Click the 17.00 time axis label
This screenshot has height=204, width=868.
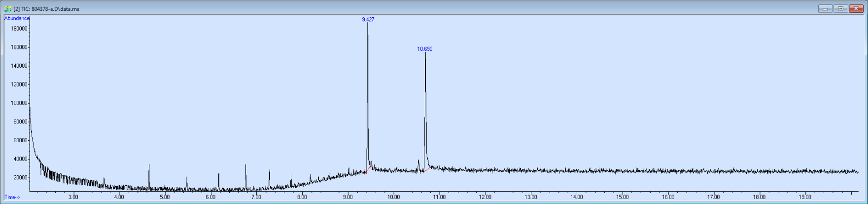point(714,197)
